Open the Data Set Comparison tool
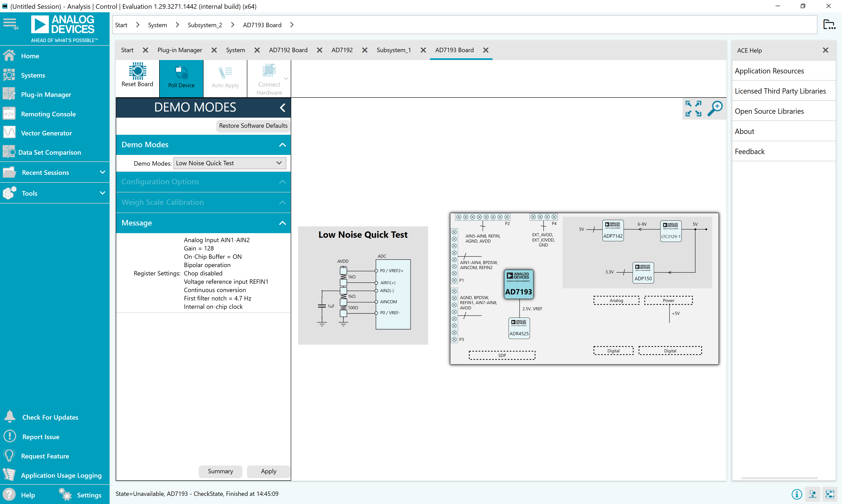Screen dimensions: 842x504 [49, 153]
